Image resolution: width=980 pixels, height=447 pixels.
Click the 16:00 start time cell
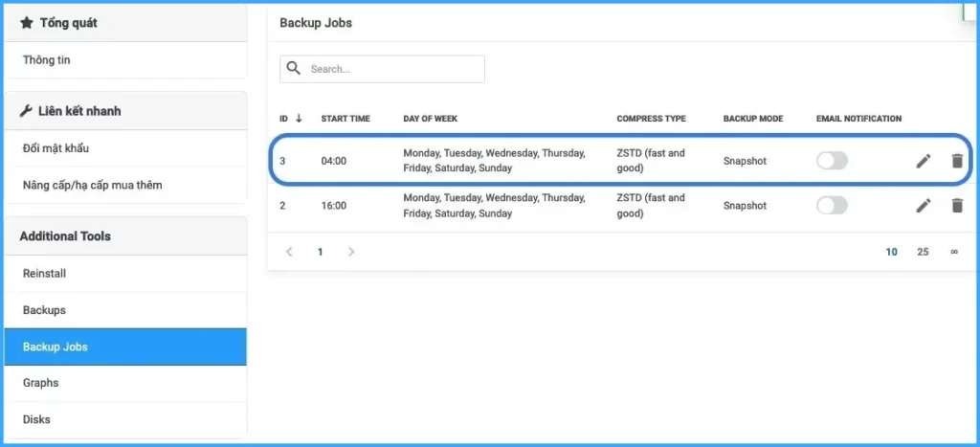click(334, 205)
